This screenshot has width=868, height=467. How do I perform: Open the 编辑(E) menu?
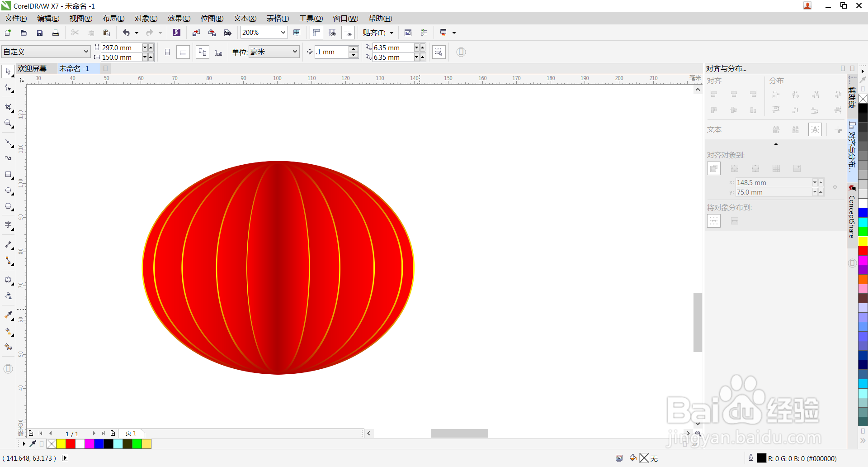click(48, 18)
